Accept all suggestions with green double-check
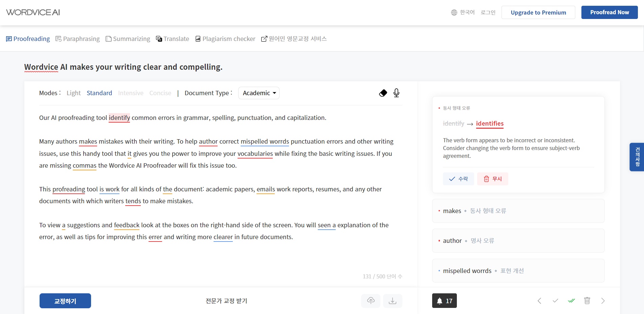The height and width of the screenshot is (314, 644). tap(571, 301)
